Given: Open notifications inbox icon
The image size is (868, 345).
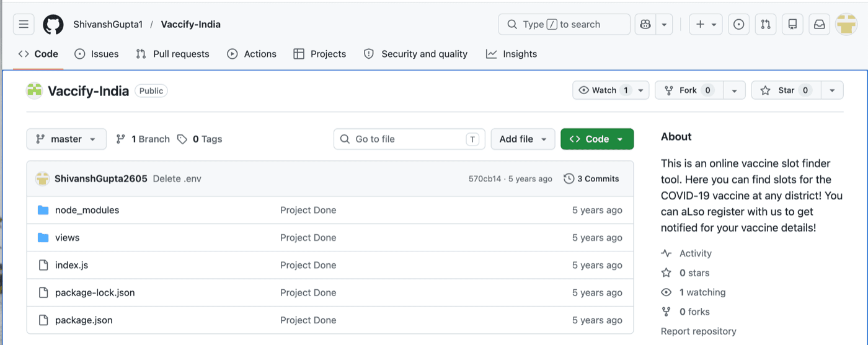Looking at the screenshot, I should [x=820, y=24].
